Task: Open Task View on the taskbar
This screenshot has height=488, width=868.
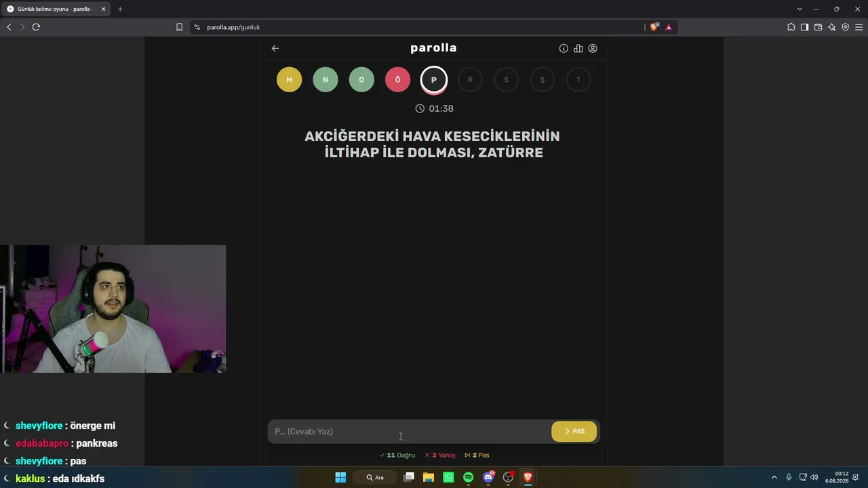Action: click(409, 477)
